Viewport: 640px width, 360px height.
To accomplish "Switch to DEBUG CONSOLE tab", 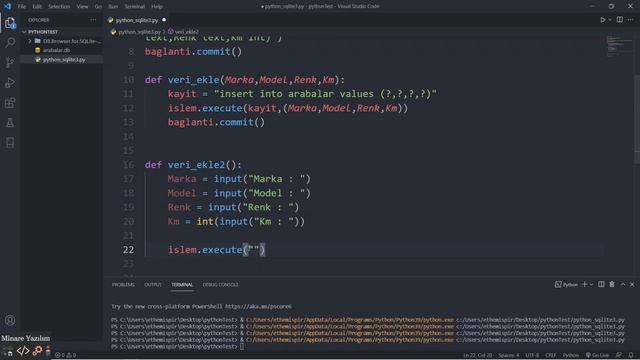I will pyautogui.click(x=220, y=284).
